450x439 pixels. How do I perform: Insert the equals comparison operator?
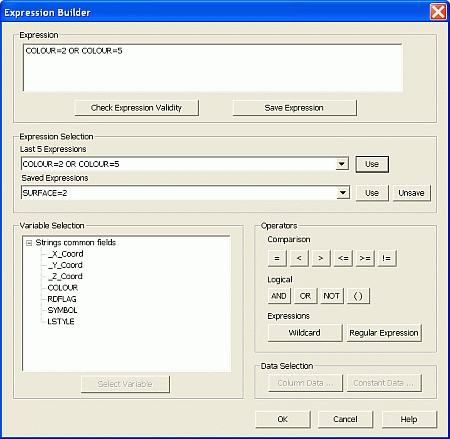(277, 258)
